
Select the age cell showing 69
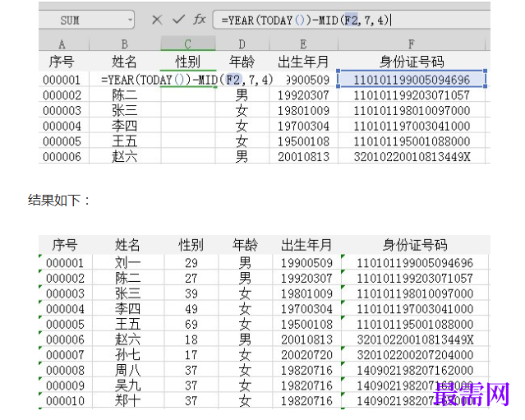[191, 324]
